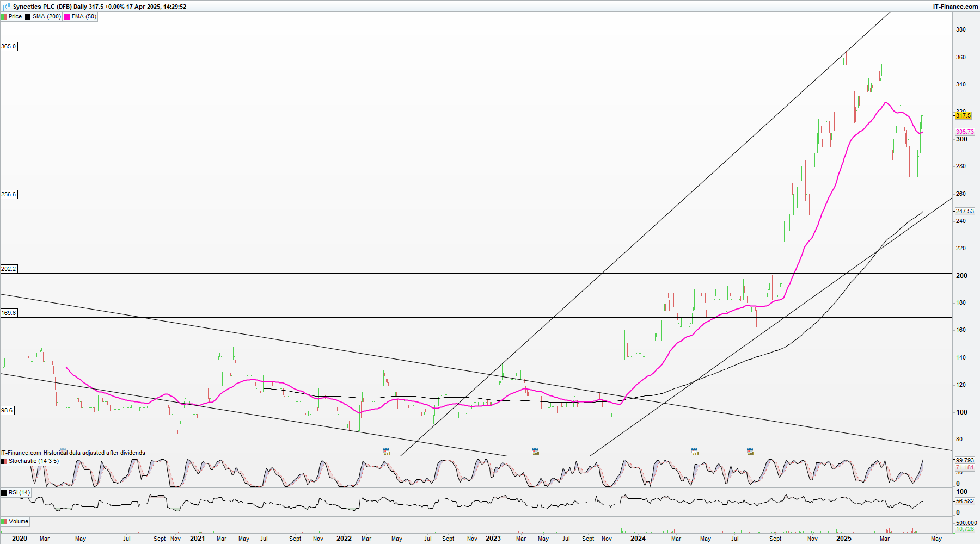Click the 202.2 horizontal level label
Viewport: 980px width, 544px height.
tap(9, 269)
